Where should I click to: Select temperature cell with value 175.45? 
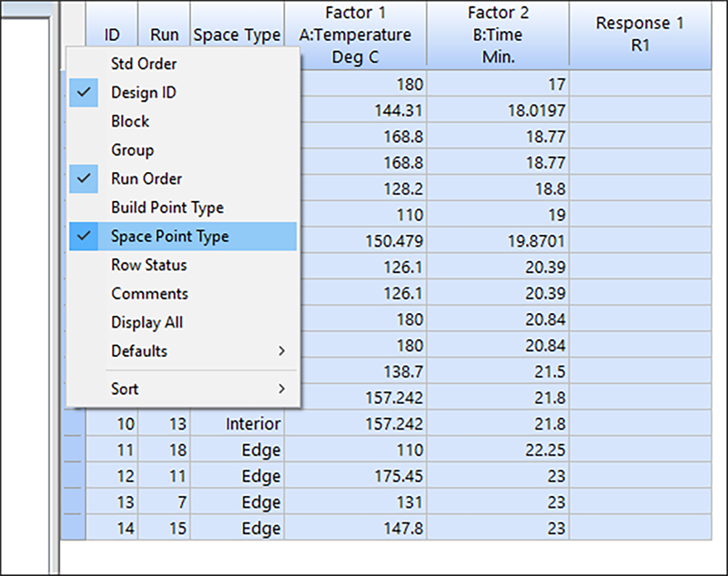(355, 476)
